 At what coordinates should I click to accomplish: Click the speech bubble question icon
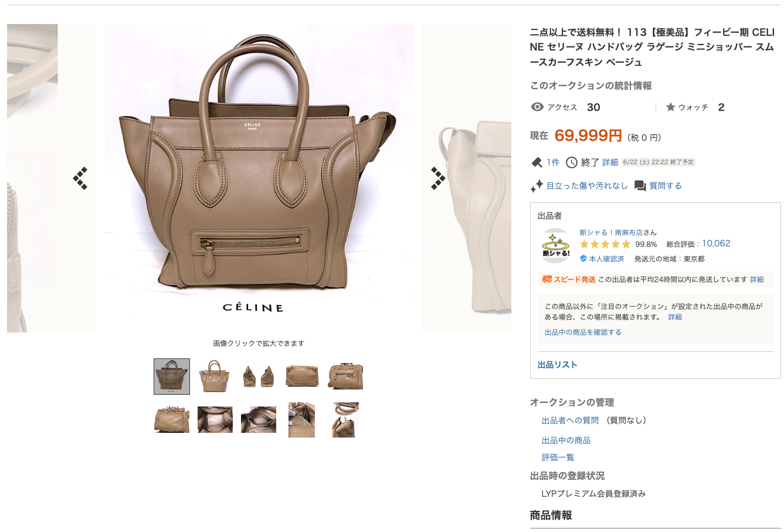(x=640, y=186)
